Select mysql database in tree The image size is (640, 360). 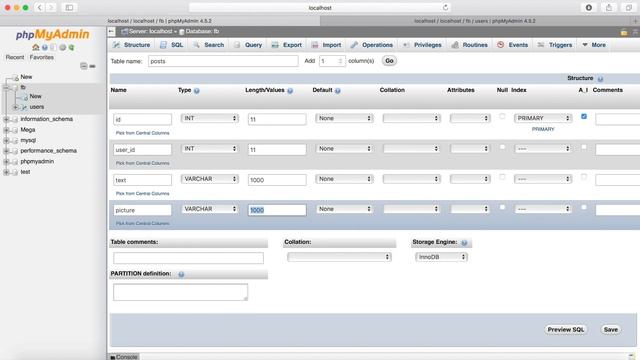[28, 140]
